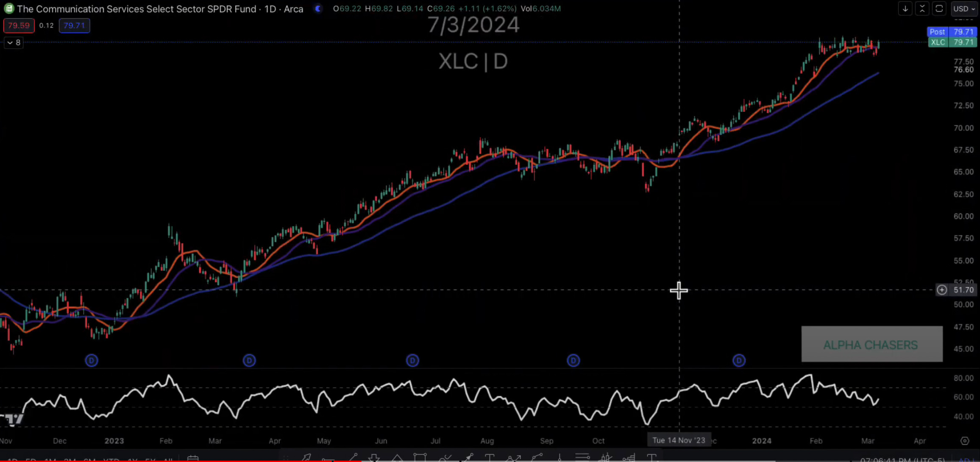The image size is (980, 462).
Task: Click the green XLC symbol logo icon
Action: click(8, 8)
